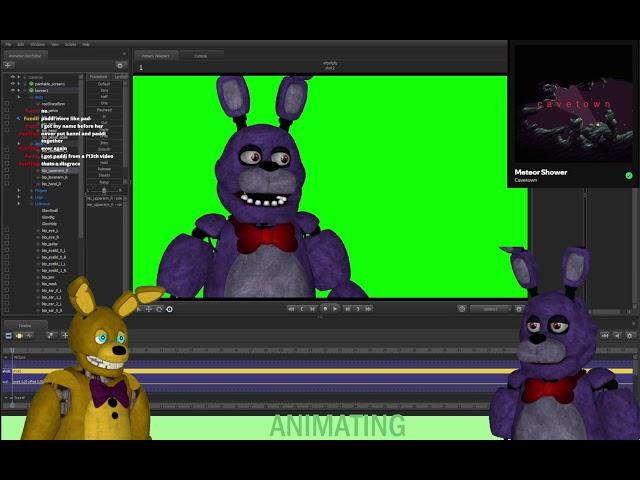Click the add animation set plus button
Image resolution: width=640 pixels, height=480 pixels.
coord(9,65)
